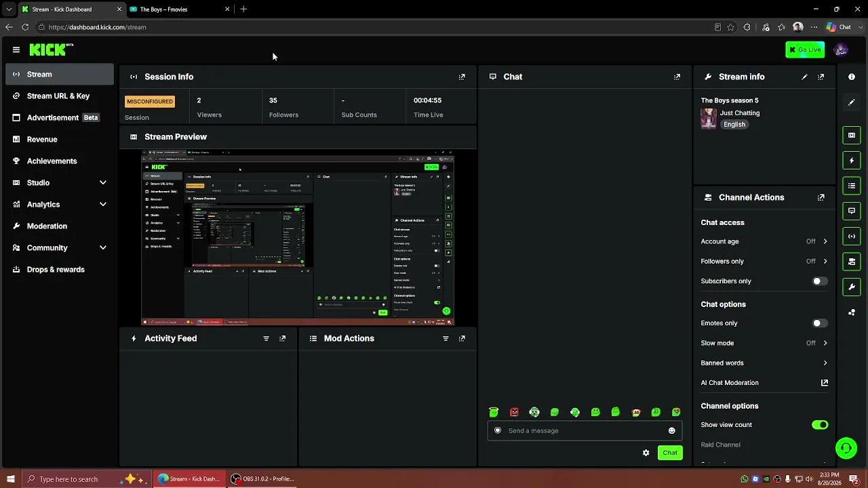This screenshot has width=868, height=488.
Task: Toggle Emotes only chat switch
Action: [820, 323]
